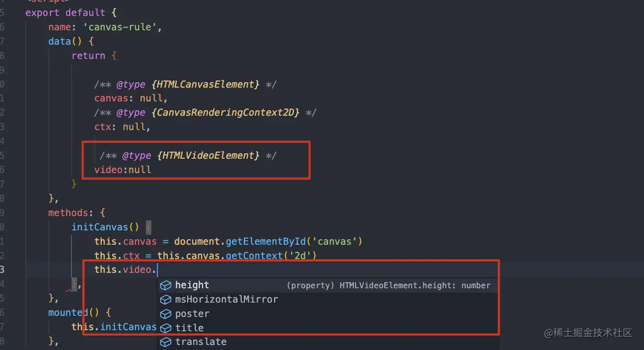Click the 'export default {' line
The height and width of the screenshot is (350, 644).
pos(71,13)
